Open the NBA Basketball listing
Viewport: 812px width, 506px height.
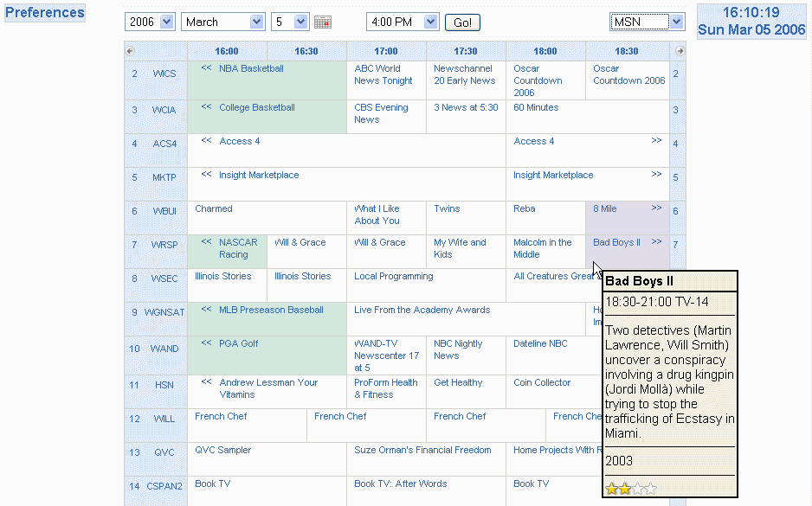tap(251, 68)
